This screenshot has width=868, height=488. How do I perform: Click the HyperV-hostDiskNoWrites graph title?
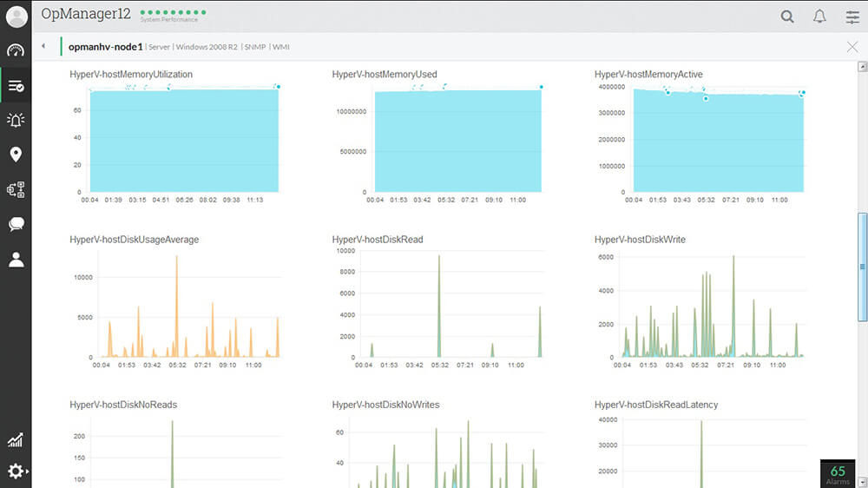[385, 405]
